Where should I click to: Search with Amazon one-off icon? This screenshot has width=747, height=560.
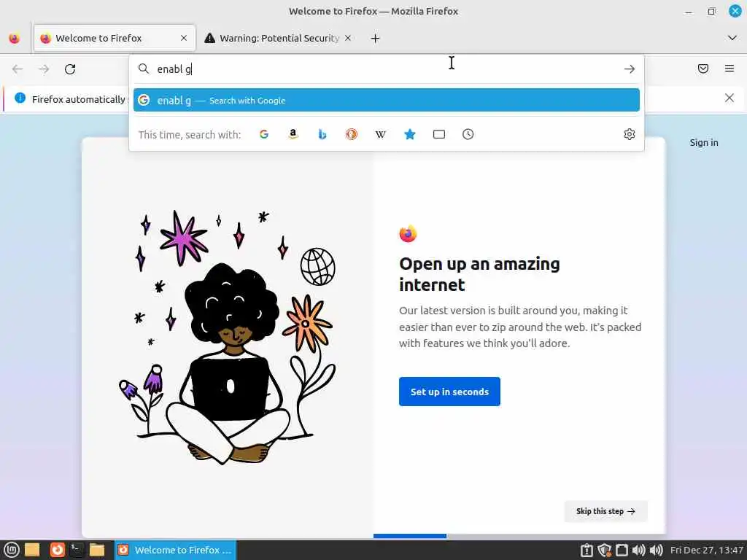coord(293,134)
